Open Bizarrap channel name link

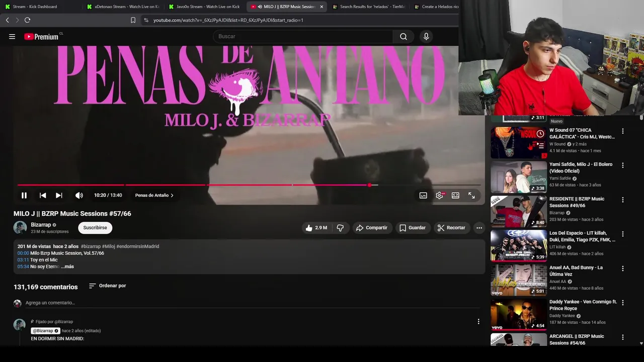(41, 225)
